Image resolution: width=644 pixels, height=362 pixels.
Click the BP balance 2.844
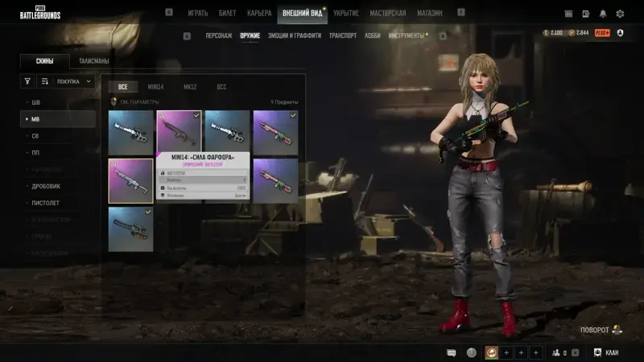click(x=579, y=33)
